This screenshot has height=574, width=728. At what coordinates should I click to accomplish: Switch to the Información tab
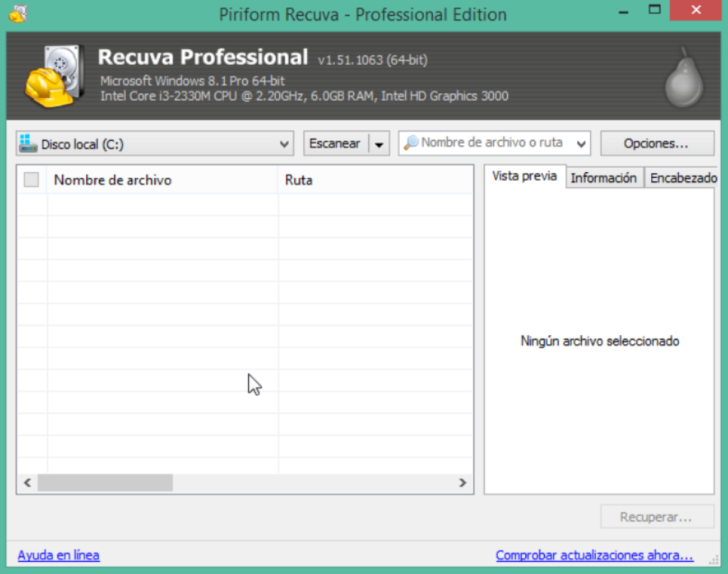pos(604,178)
